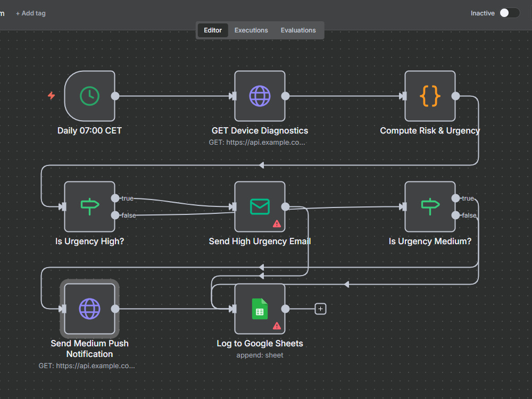Select the Daily 07:00 CET clock trigger node
Viewport: 532px width, 399px height.
pos(89,96)
